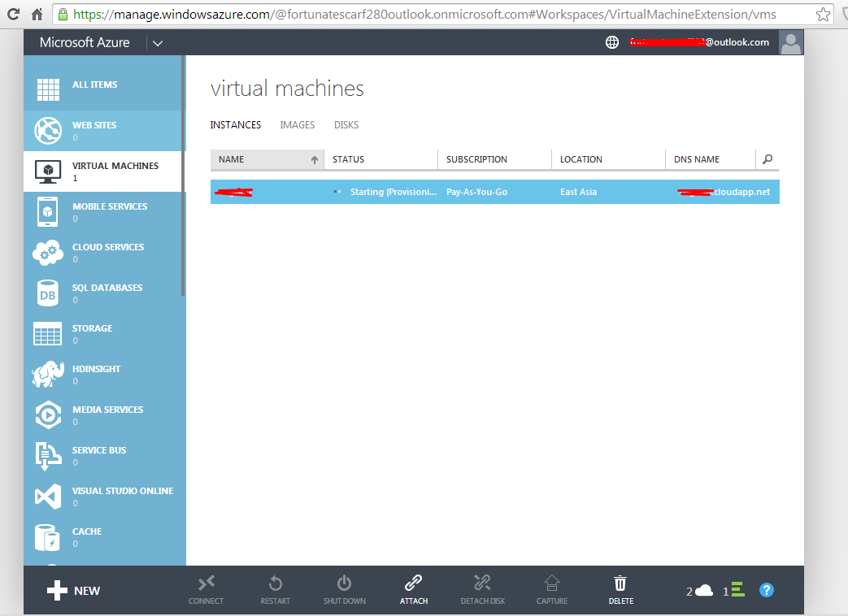Click the browser address bar URL
Image resolution: width=848 pixels, height=616 pixels.
pos(424,14)
